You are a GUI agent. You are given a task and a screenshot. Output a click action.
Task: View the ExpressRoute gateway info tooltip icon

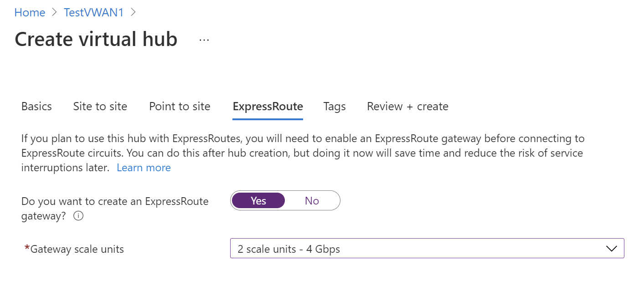(x=78, y=216)
